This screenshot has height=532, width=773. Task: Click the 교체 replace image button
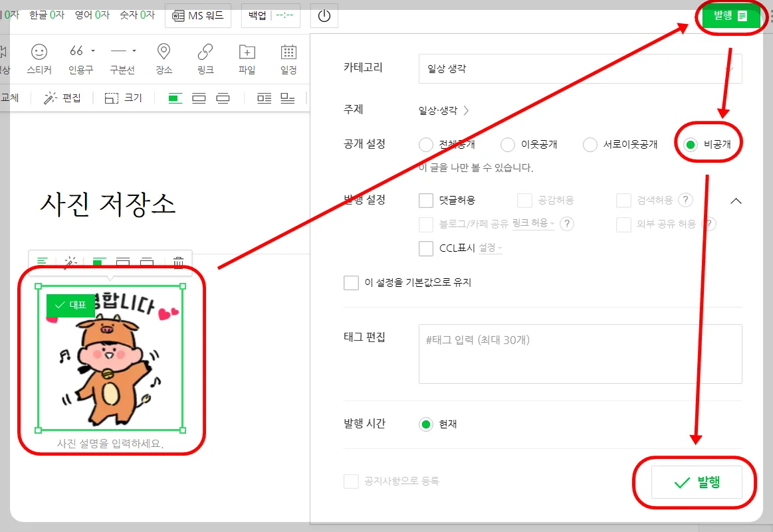pos(10,98)
